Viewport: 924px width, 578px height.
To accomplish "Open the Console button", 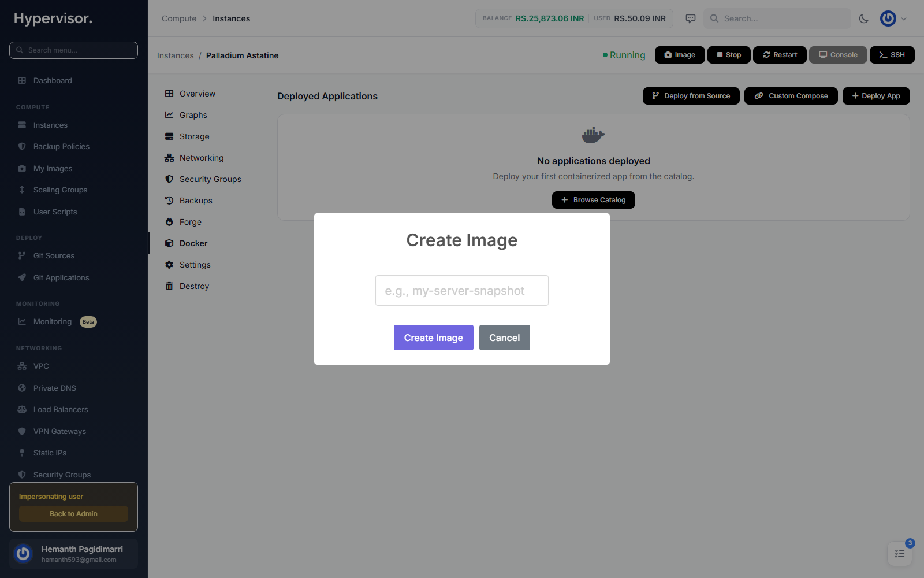I will pos(838,55).
